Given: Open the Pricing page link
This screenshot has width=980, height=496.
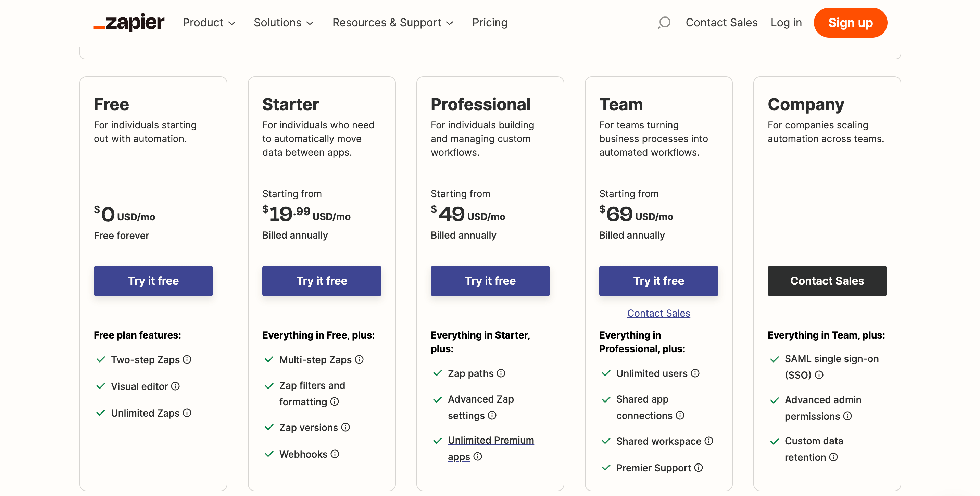Looking at the screenshot, I should [x=490, y=23].
